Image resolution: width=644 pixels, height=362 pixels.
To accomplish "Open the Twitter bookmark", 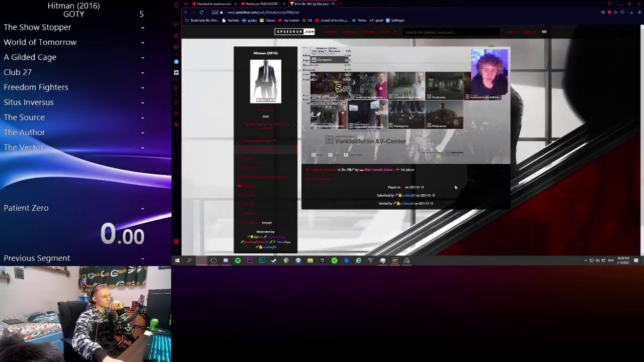I will pyautogui.click(x=359, y=21).
